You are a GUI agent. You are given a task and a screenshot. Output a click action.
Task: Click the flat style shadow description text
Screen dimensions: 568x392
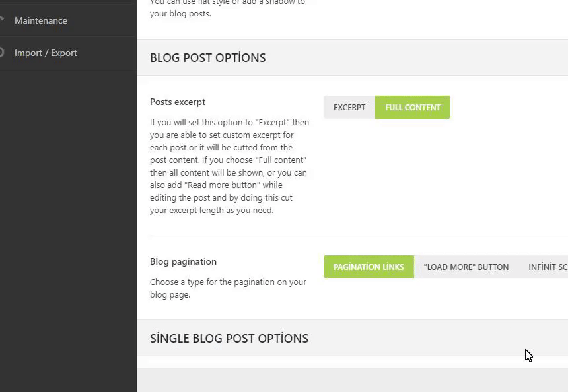tap(227, 8)
